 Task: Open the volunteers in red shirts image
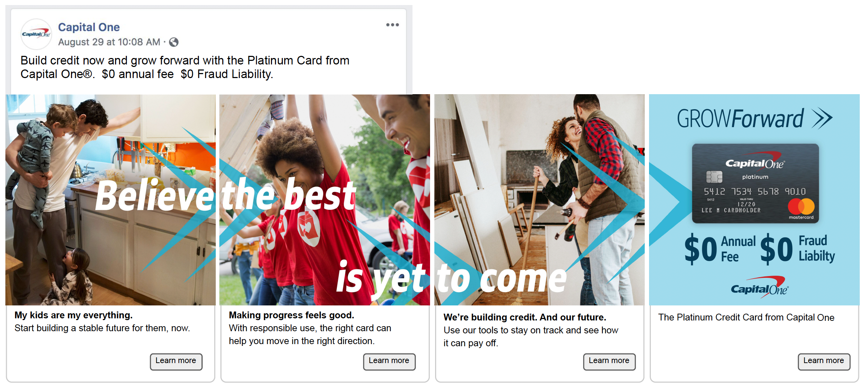(x=325, y=200)
